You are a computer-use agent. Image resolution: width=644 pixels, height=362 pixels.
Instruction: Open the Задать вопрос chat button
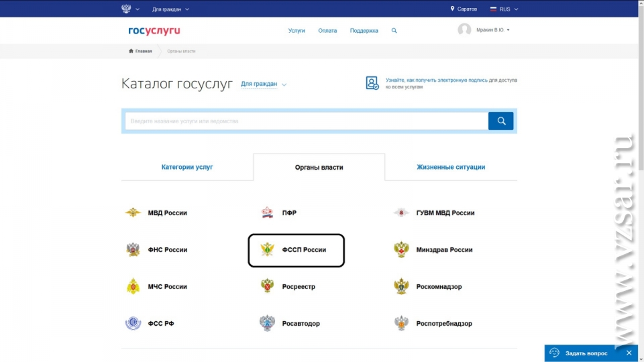point(586,353)
